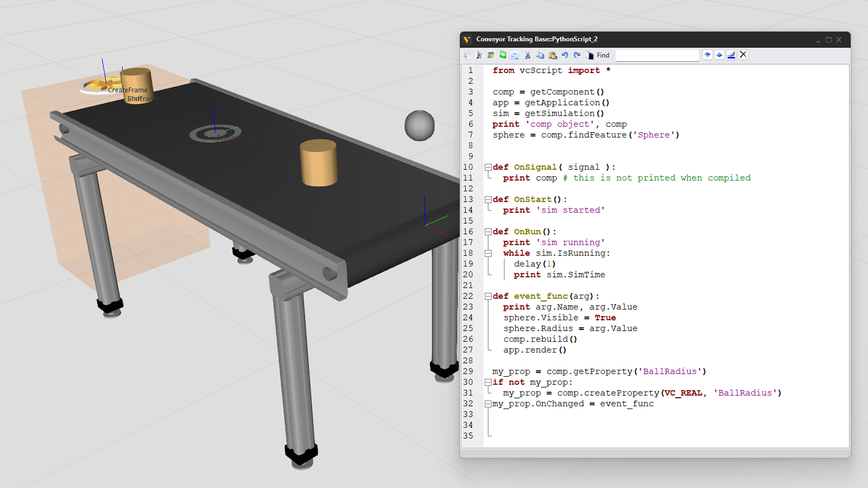Click the Paste clipboard icon
868x488 pixels.
point(552,55)
